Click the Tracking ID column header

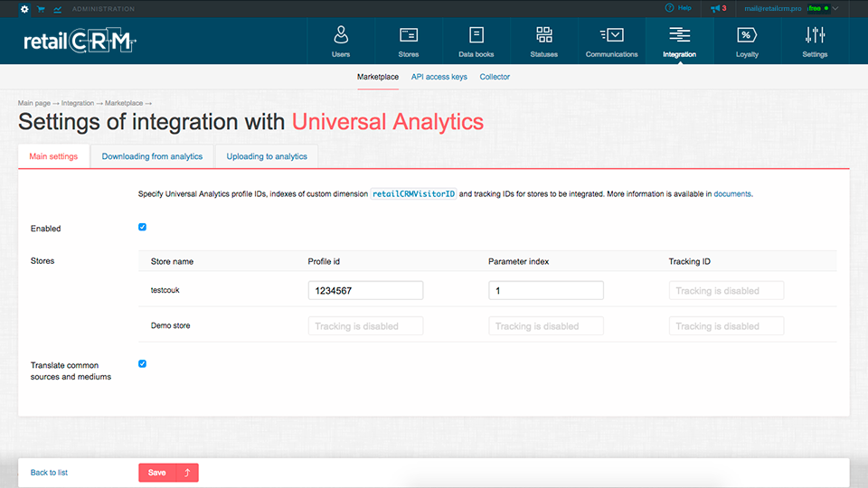click(689, 261)
